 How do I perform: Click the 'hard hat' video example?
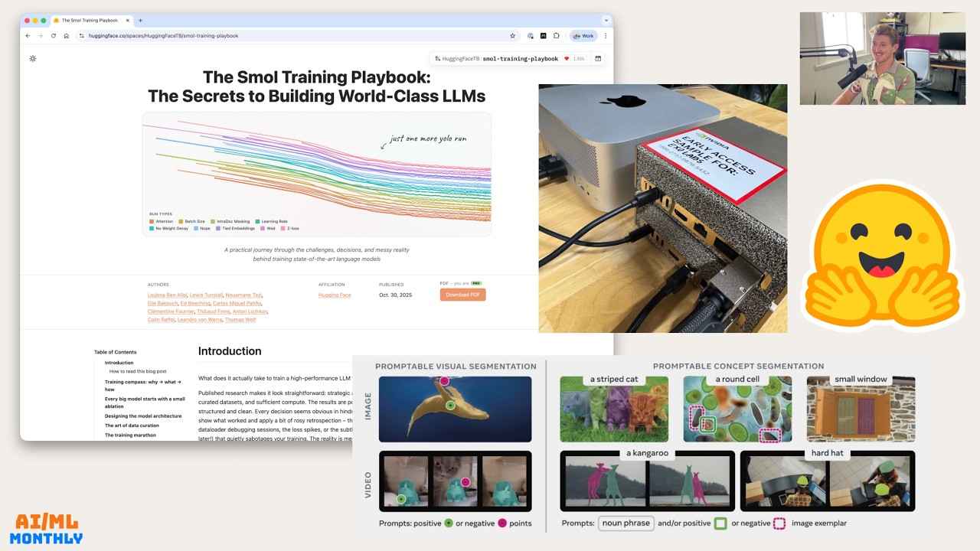pos(828,481)
